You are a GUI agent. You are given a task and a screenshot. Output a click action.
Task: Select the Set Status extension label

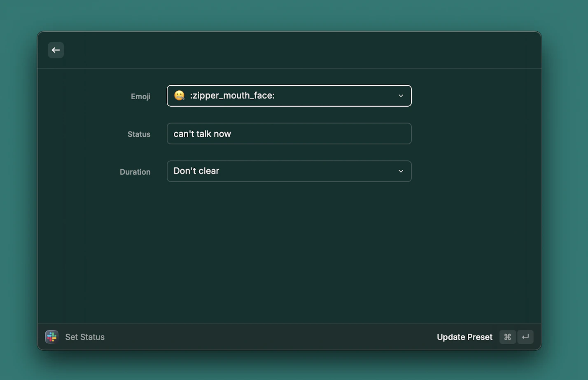(x=85, y=337)
